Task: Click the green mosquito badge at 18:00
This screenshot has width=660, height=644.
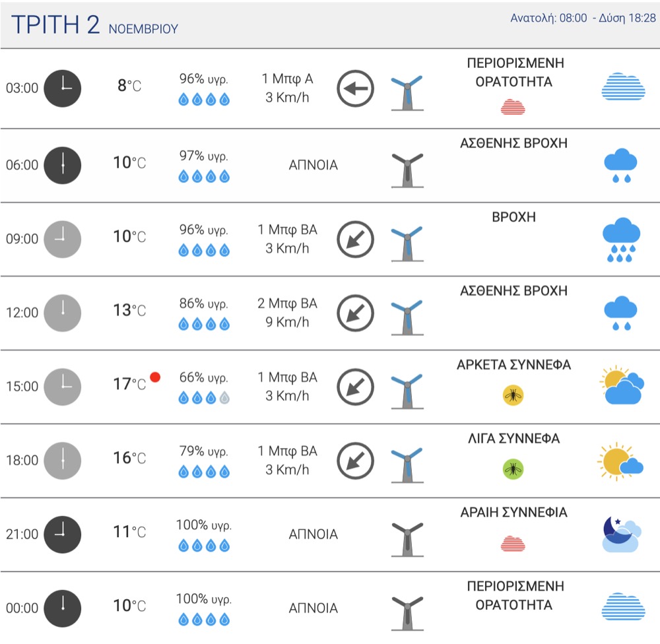Action: pos(513,469)
